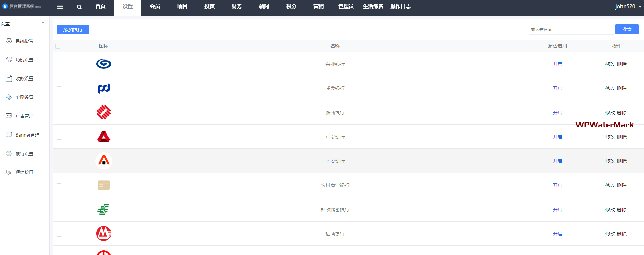
Task: Check the select-all checkbox in table header
Action: (x=58, y=46)
